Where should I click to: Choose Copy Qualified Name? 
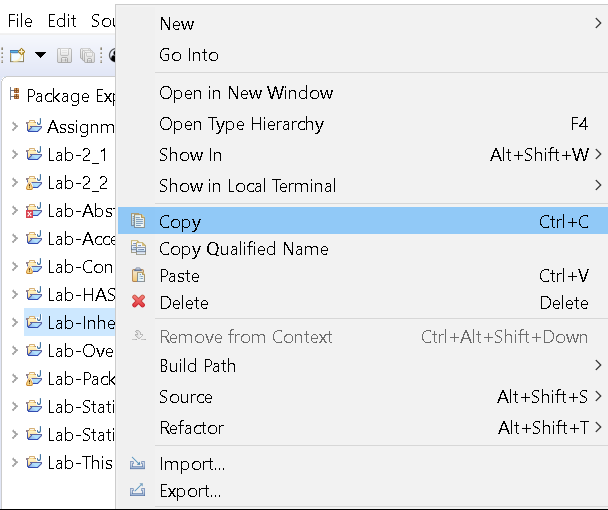(363, 249)
